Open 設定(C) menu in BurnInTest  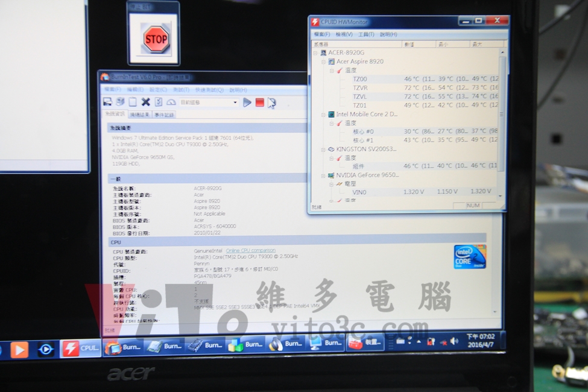(x=158, y=90)
